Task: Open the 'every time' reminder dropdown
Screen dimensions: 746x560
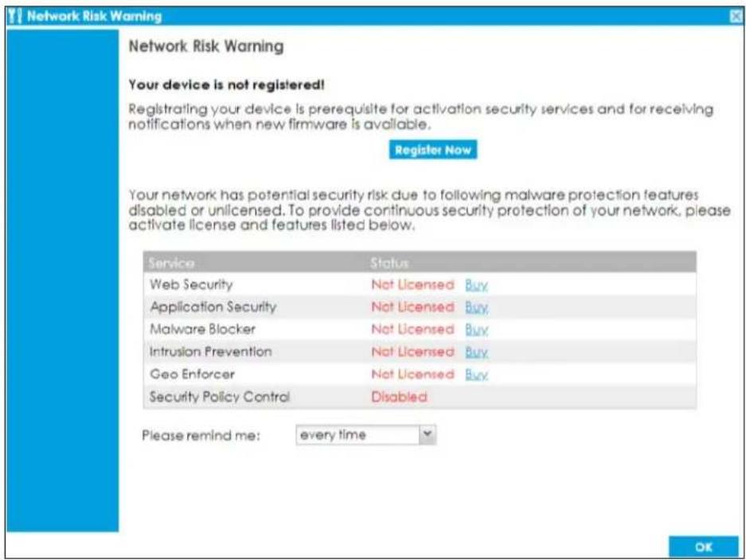Action: [x=365, y=435]
